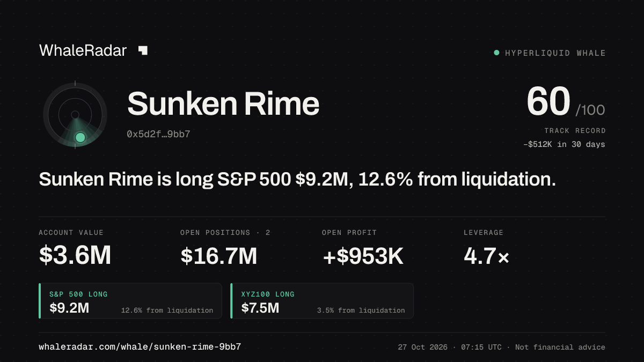This screenshot has height=362, width=644.
Task: Click the 27 Oct 2026 date
Action: click(422, 348)
